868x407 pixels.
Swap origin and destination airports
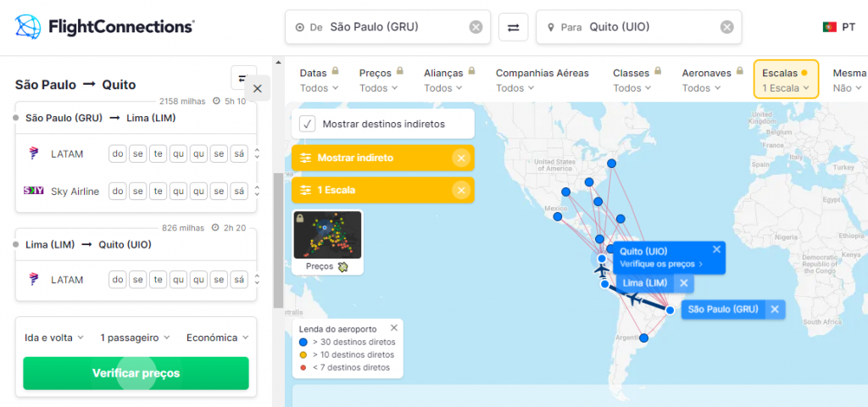click(x=514, y=27)
